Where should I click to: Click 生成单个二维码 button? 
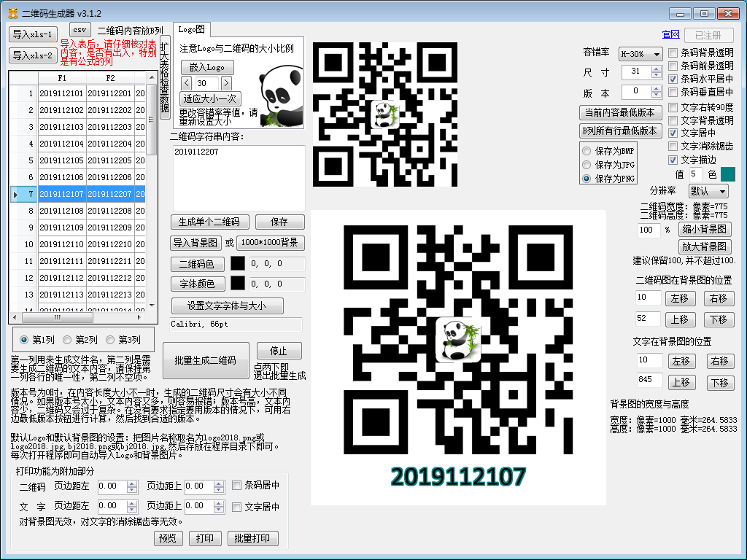tap(209, 222)
